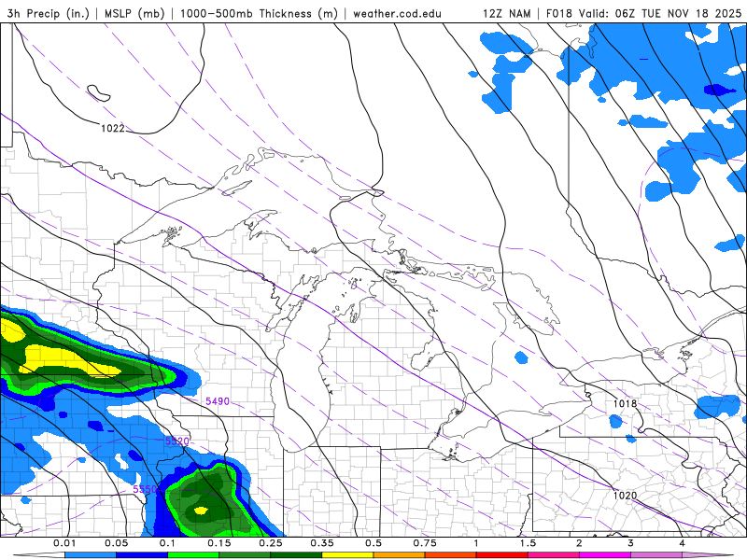Click the legend value 3

(x=631, y=543)
